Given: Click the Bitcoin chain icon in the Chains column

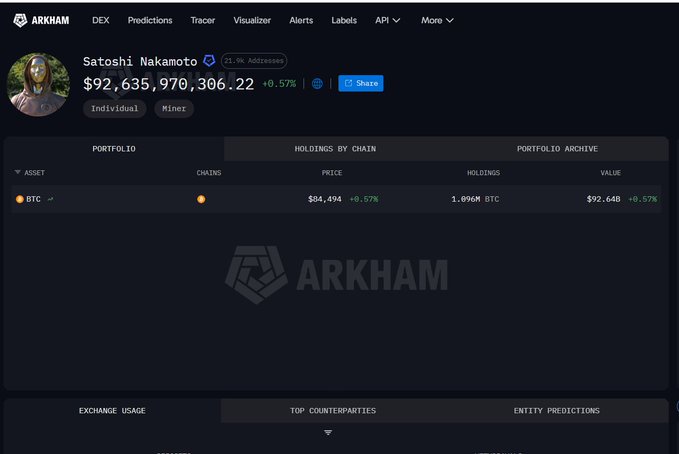Looking at the screenshot, I should pos(201,199).
